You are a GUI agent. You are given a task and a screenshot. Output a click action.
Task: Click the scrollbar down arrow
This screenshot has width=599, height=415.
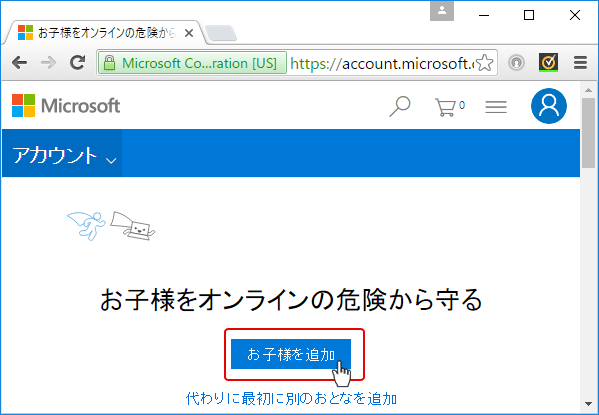588,404
